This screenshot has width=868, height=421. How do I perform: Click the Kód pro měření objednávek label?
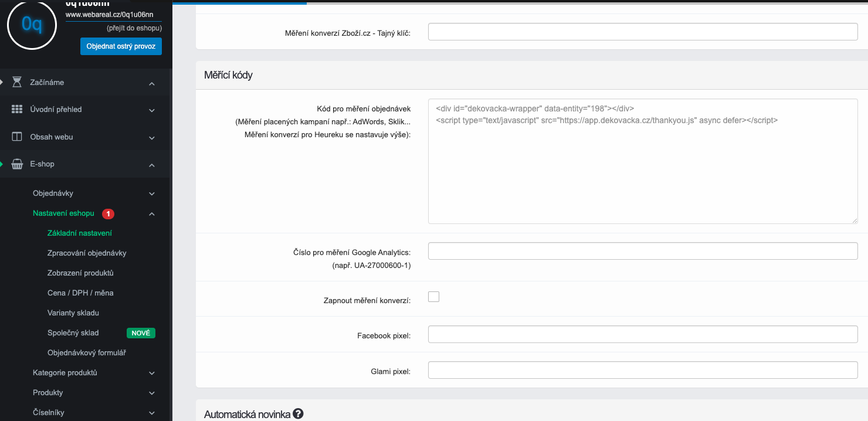coord(364,109)
